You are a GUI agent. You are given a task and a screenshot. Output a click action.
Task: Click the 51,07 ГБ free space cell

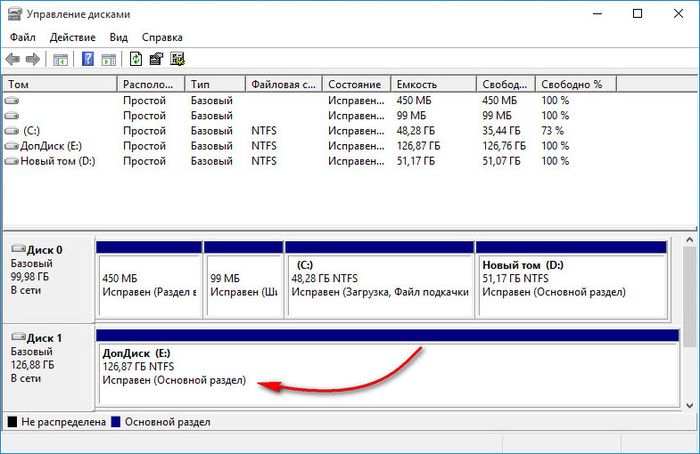501,161
